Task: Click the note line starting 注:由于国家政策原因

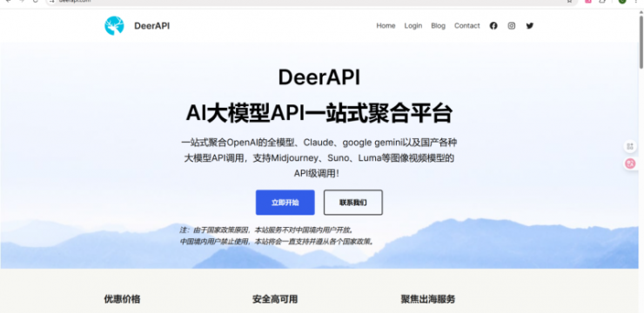Action: pos(266,230)
